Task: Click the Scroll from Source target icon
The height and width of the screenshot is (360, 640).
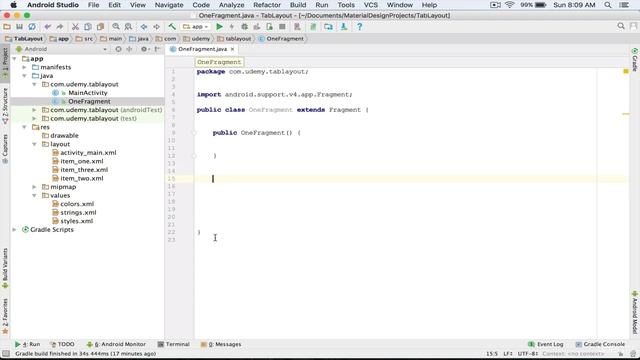Action: point(118,49)
